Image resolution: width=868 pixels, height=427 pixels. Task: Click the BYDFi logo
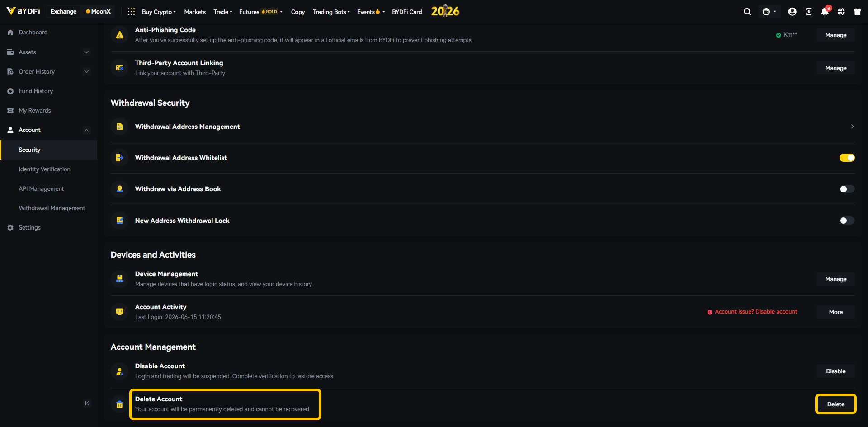24,11
